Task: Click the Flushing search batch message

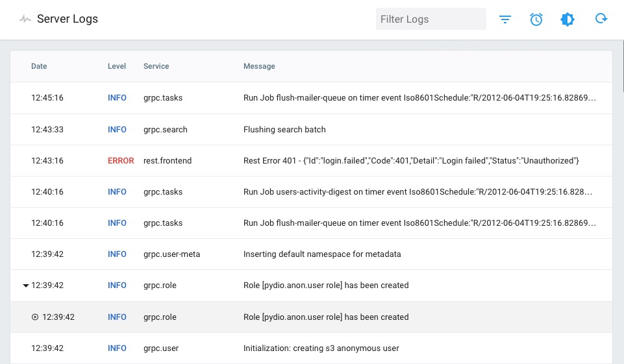Action: coord(284,130)
